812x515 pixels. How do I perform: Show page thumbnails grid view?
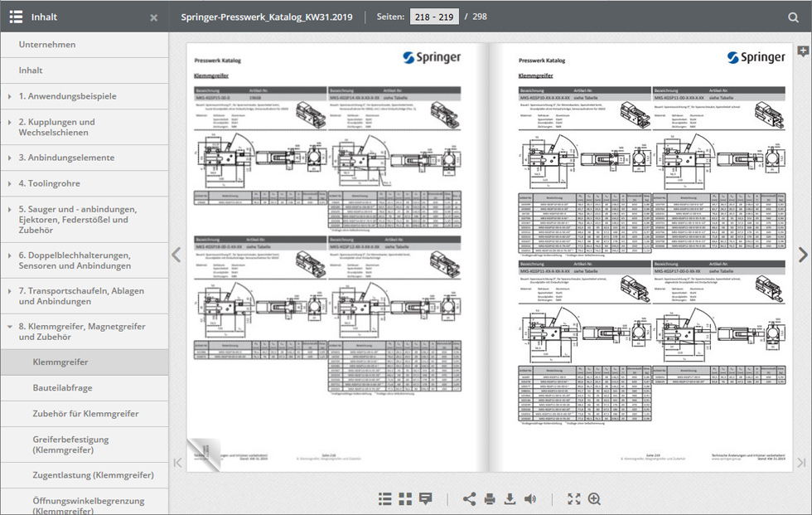(405, 499)
